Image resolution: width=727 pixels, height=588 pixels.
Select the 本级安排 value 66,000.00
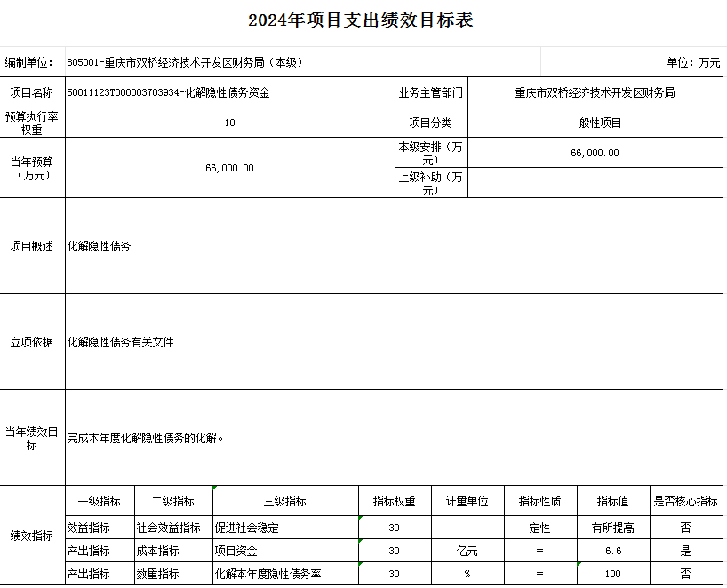click(595, 153)
